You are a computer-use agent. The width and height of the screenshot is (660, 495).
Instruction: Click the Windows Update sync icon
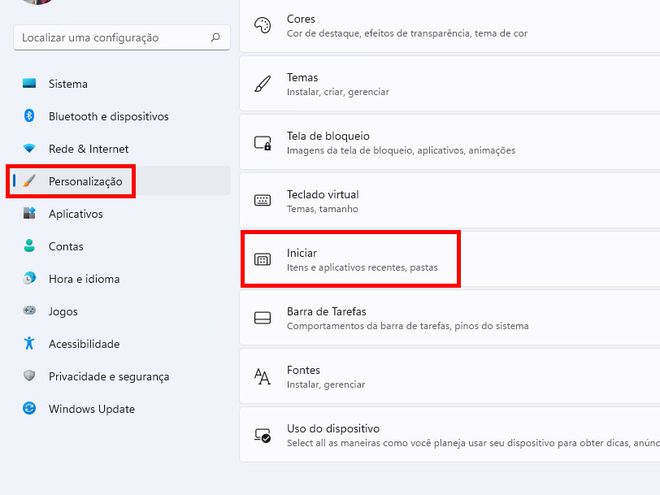point(29,408)
